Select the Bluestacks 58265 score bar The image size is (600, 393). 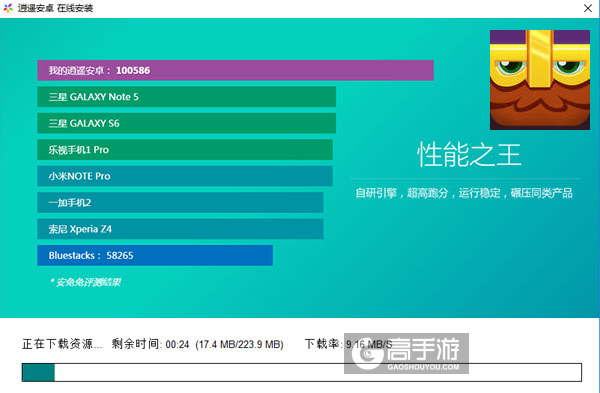[x=155, y=255]
